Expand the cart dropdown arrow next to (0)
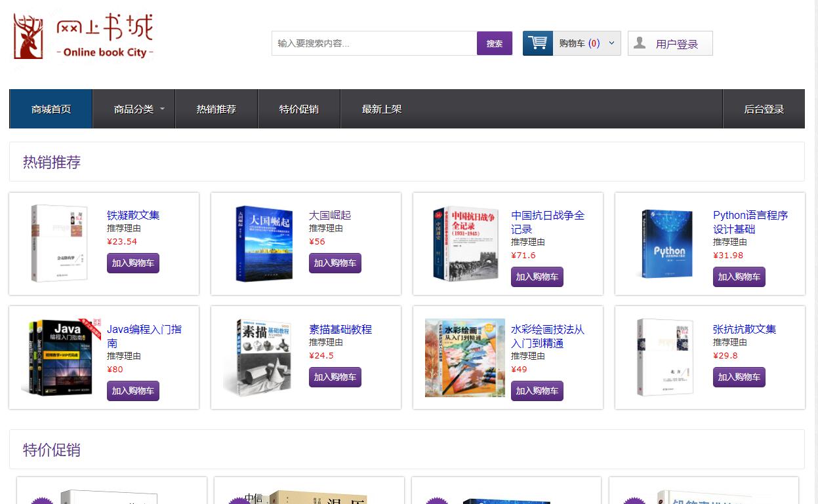This screenshot has width=818, height=504. [611, 43]
